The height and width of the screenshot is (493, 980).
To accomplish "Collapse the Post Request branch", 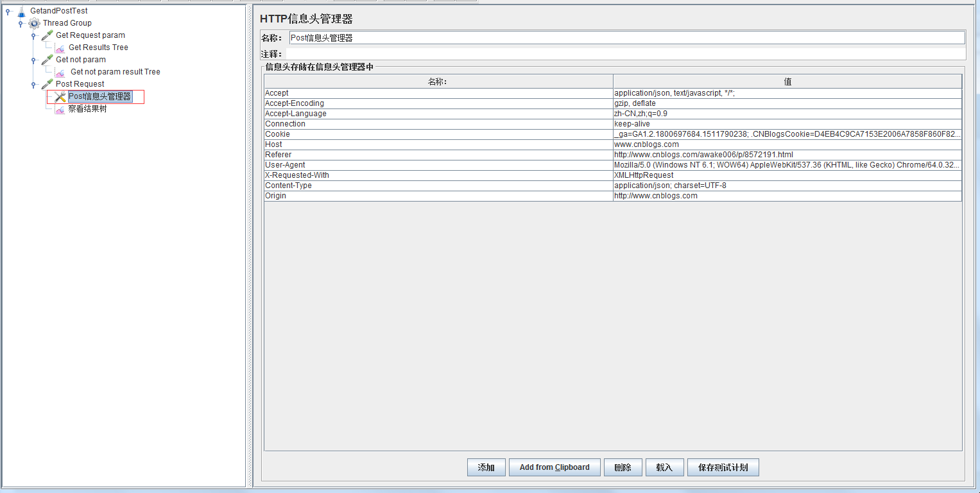I will tap(32, 83).
